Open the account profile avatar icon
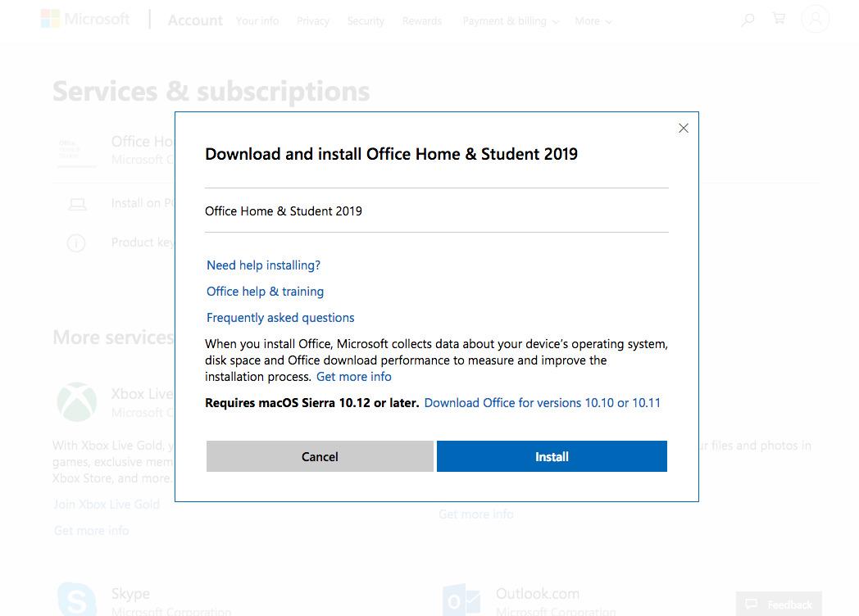This screenshot has width=859, height=616. (x=816, y=19)
